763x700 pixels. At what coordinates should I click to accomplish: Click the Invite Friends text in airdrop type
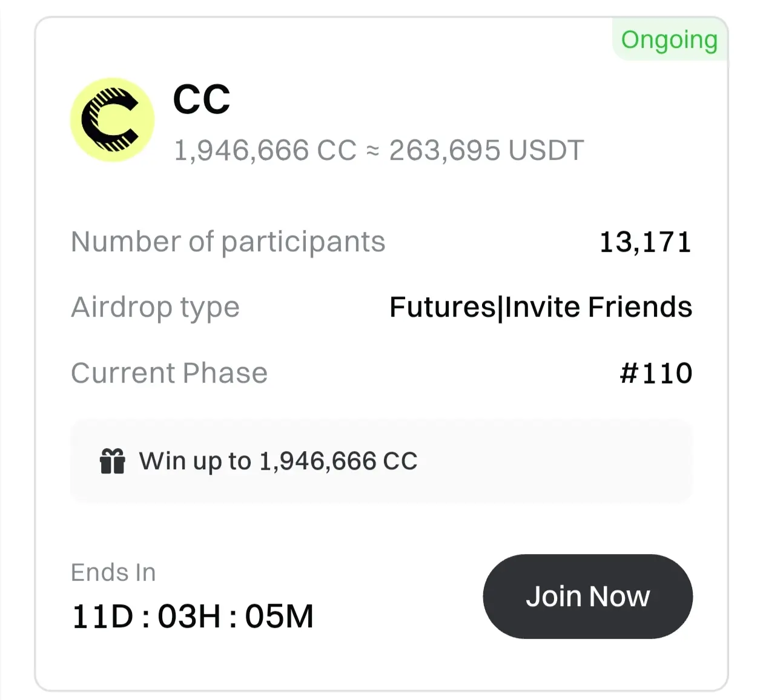pos(598,307)
